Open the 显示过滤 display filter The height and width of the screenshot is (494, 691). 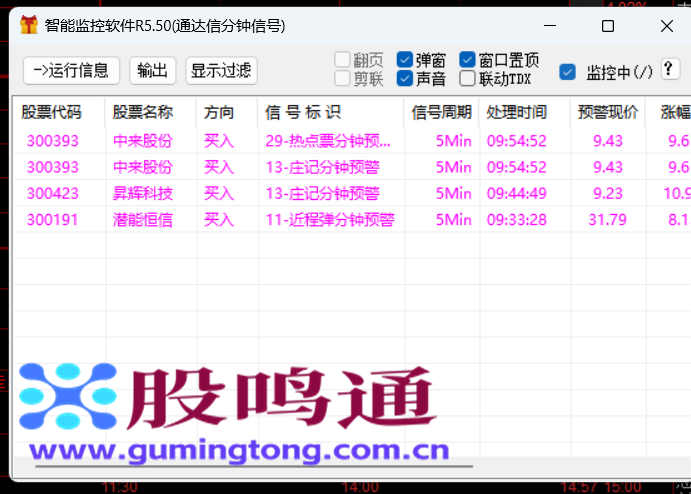[x=221, y=71]
